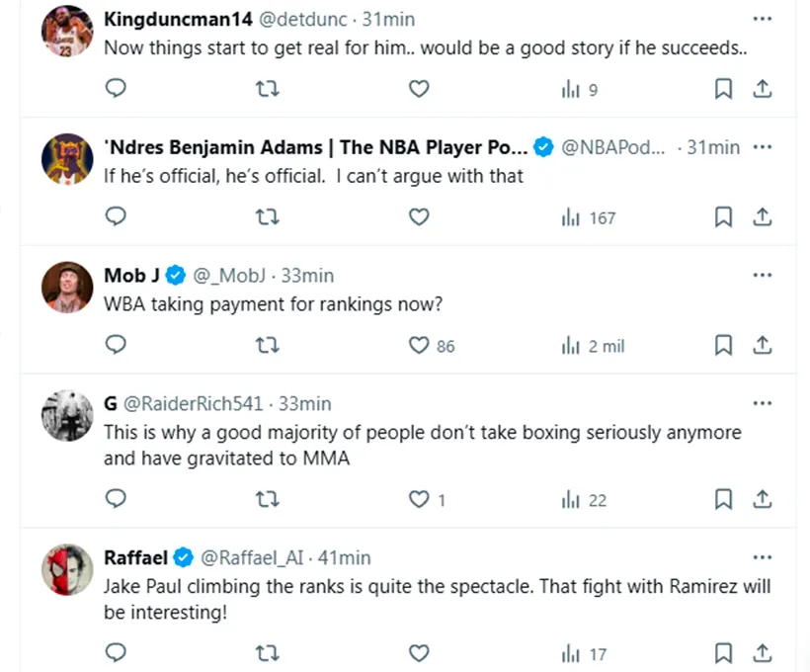This screenshot has width=810, height=672.
Task: Open more options on Kingduncman14's tweet
Action: click(762, 19)
